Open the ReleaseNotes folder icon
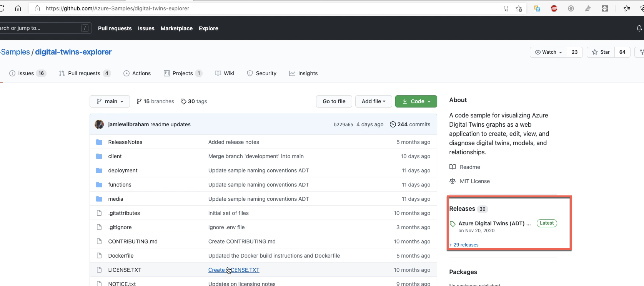The image size is (644, 286). (99, 142)
